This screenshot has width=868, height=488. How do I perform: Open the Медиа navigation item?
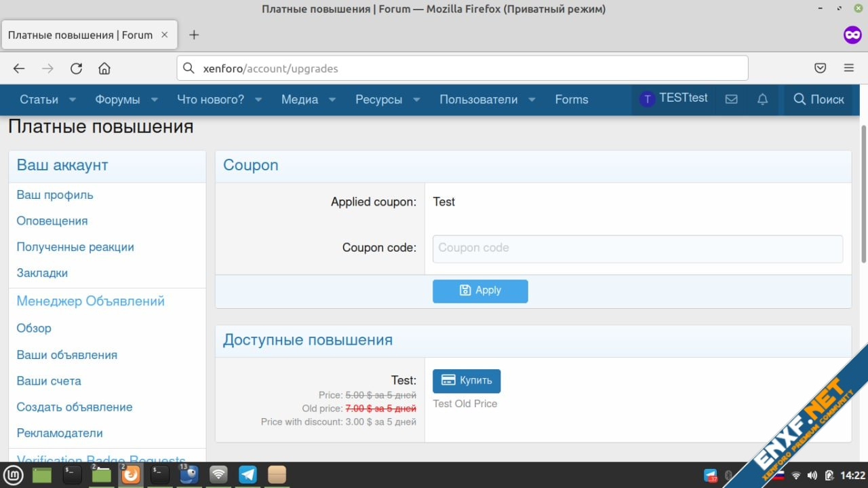click(299, 99)
